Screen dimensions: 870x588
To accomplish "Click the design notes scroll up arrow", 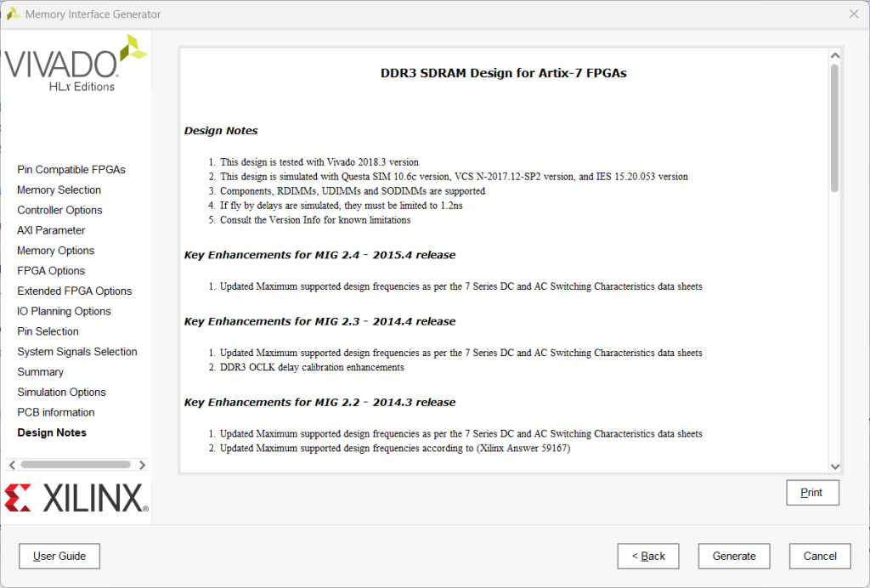I will [835, 55].
